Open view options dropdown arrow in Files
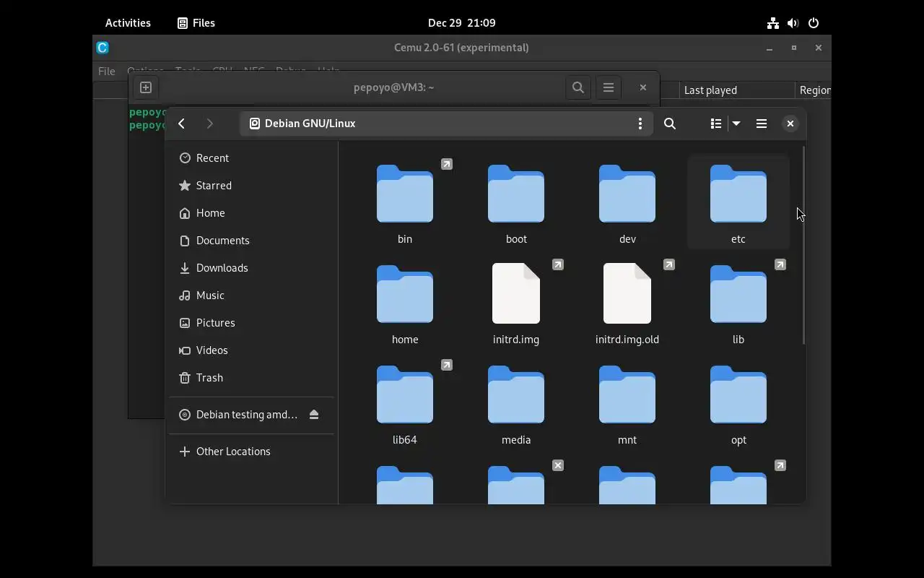This screenshot has width=924, height=578. pyautogui.click(x=736, y=124)
